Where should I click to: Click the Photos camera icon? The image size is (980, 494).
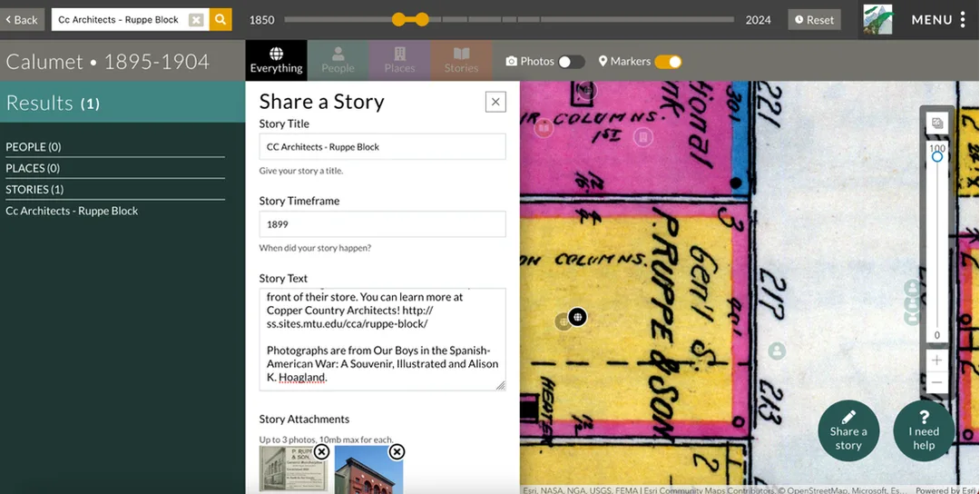pyautogui.click(x=511, y=61)
